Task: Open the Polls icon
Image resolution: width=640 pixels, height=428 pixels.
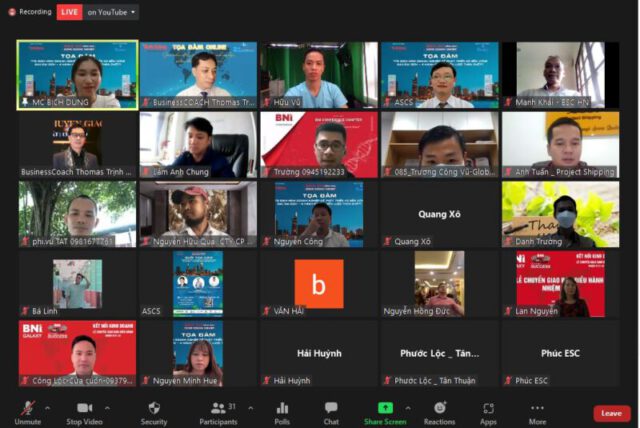Action: point(282,410)
